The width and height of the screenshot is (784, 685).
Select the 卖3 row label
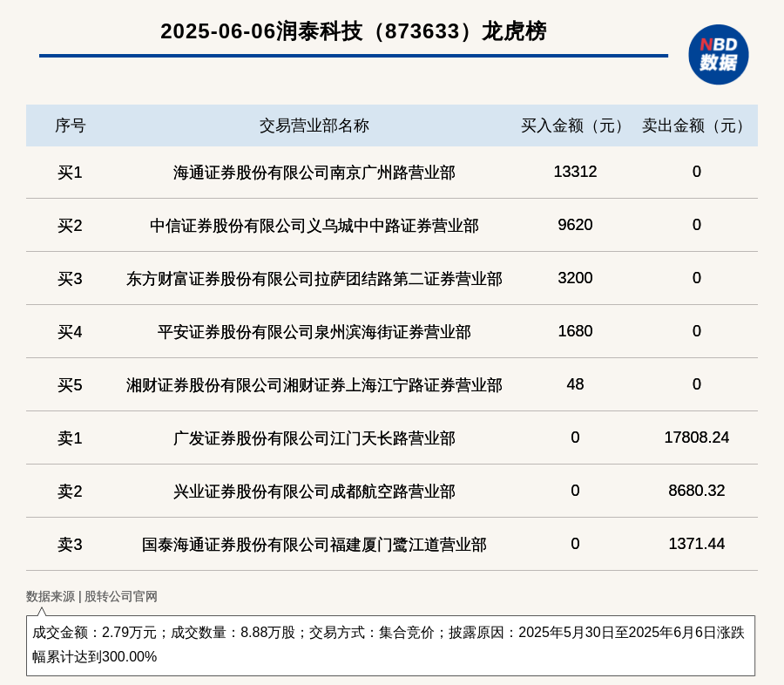pos(70,545)
